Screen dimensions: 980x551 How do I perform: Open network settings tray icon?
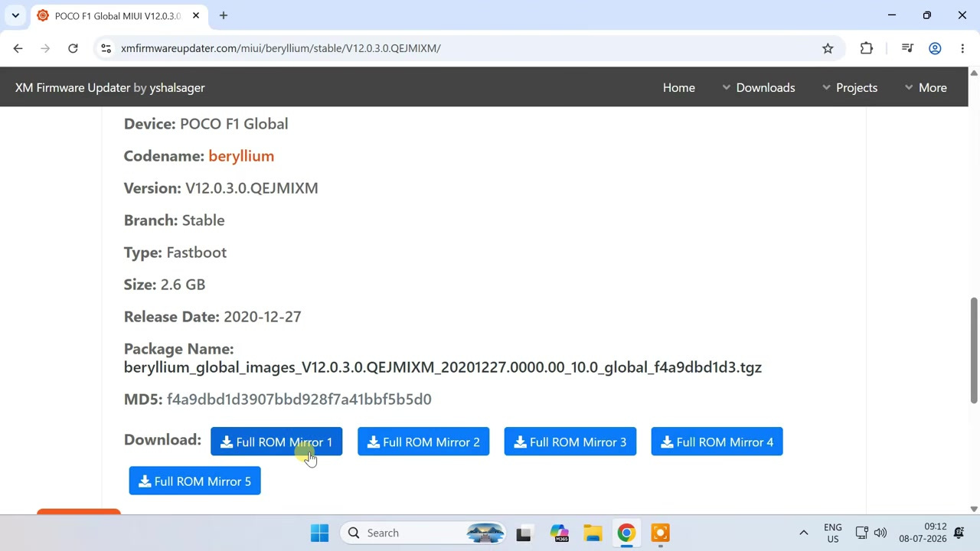click(x=861, y=533)
